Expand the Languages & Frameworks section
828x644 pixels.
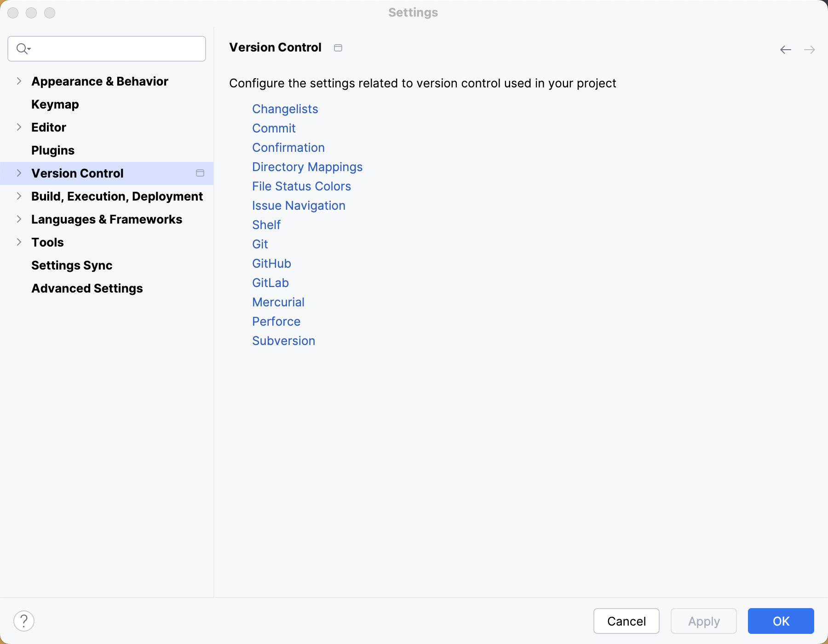click(19, 219)
